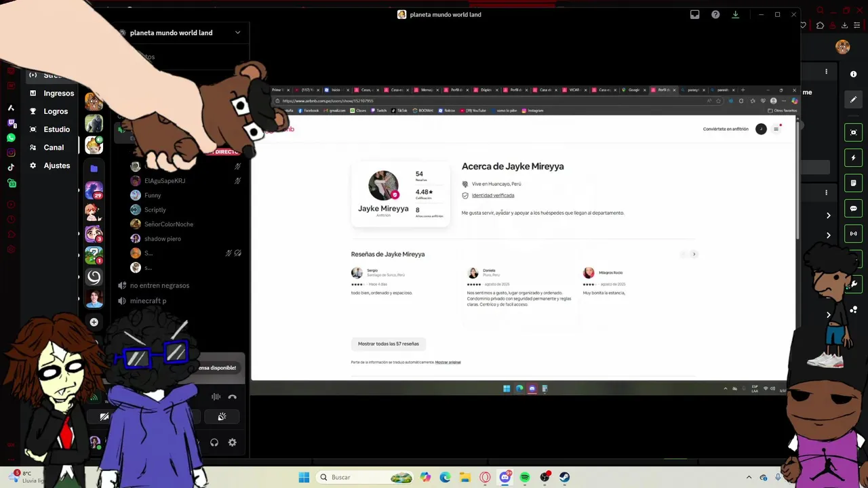Screen dimensions: 868x488
Task: Show hidden icons in system tray
Action: tap(749, 477)
